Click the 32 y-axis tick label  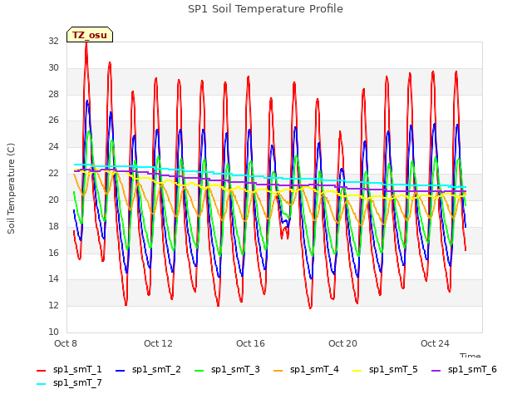53,41
